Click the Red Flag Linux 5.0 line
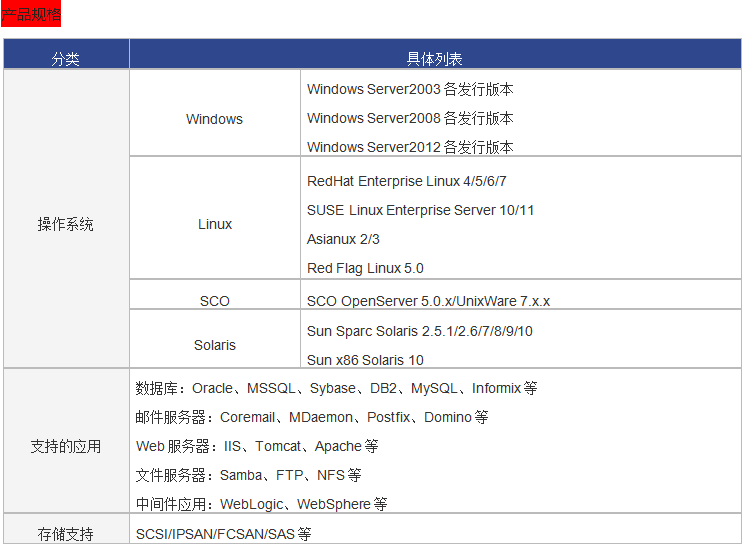The height and width of the screenshot is (547, 750). click(365, 268)
